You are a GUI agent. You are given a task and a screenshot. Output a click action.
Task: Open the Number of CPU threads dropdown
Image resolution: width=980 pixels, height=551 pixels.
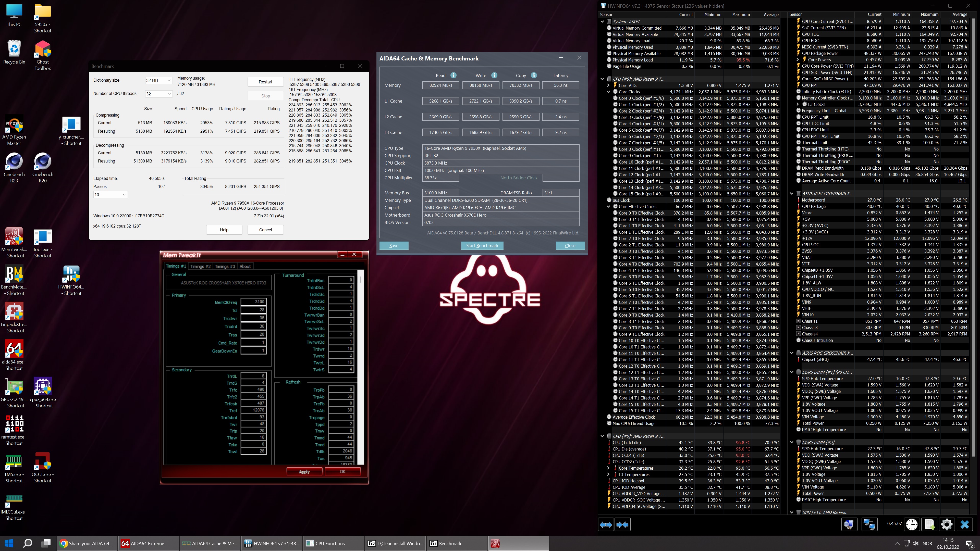(159, 94)
